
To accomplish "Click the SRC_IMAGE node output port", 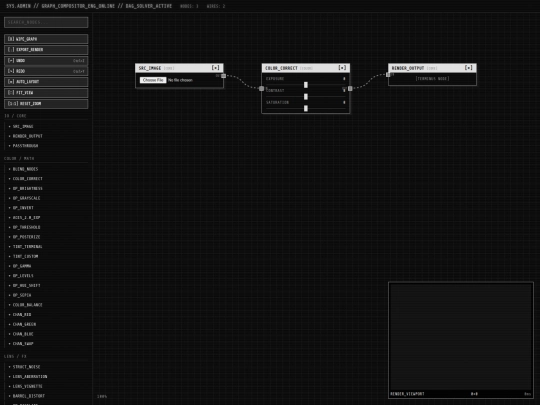I will [x=224, y=76].
